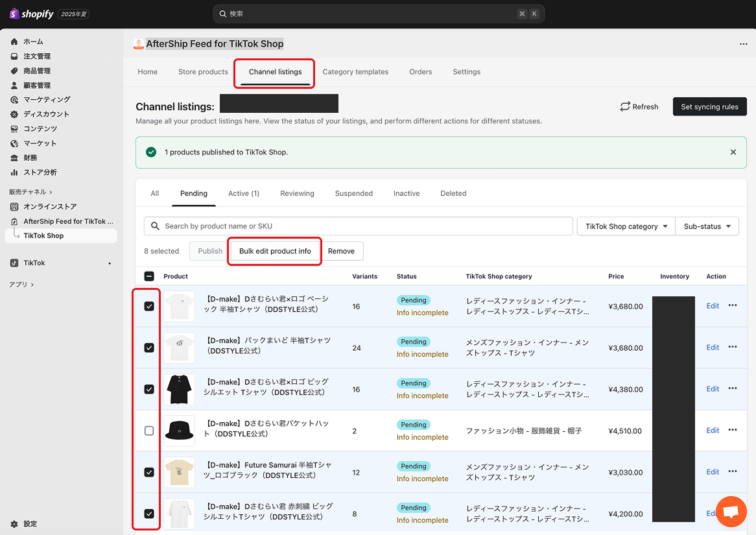Click the Bulk edit product info button
The image size is (756, 535).
(x=275, y=251)
